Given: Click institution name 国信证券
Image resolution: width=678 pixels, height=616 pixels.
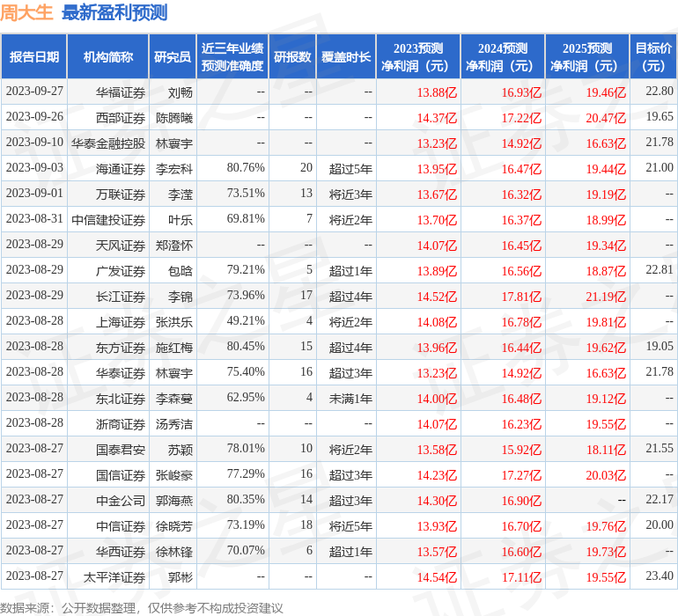Looking at the screenshot, I should [121, 475].
